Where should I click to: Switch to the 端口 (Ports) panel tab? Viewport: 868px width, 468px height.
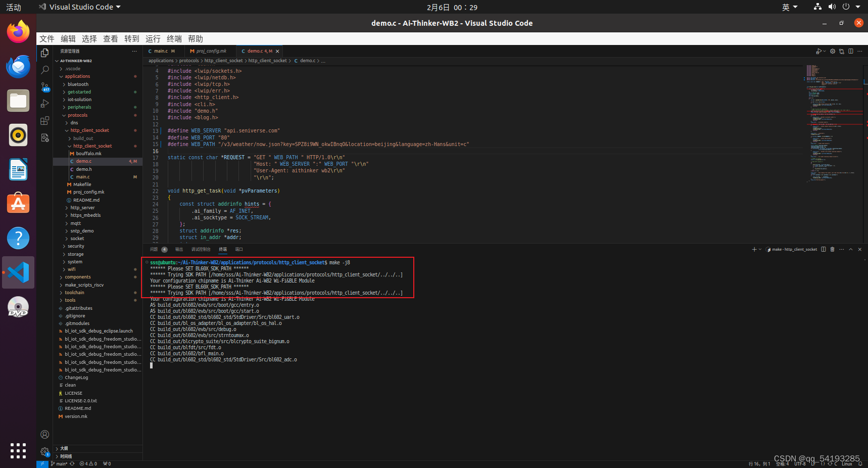click(x=239, y=249)
